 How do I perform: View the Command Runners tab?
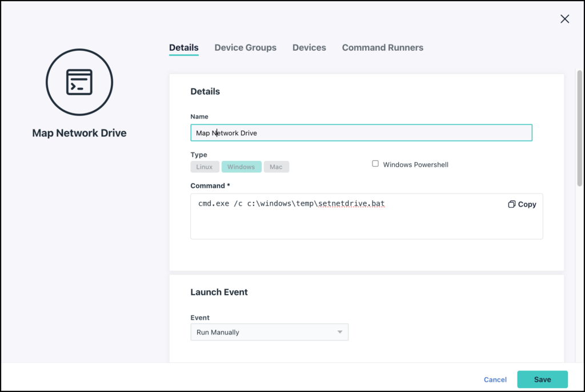[x=382, y=48]
